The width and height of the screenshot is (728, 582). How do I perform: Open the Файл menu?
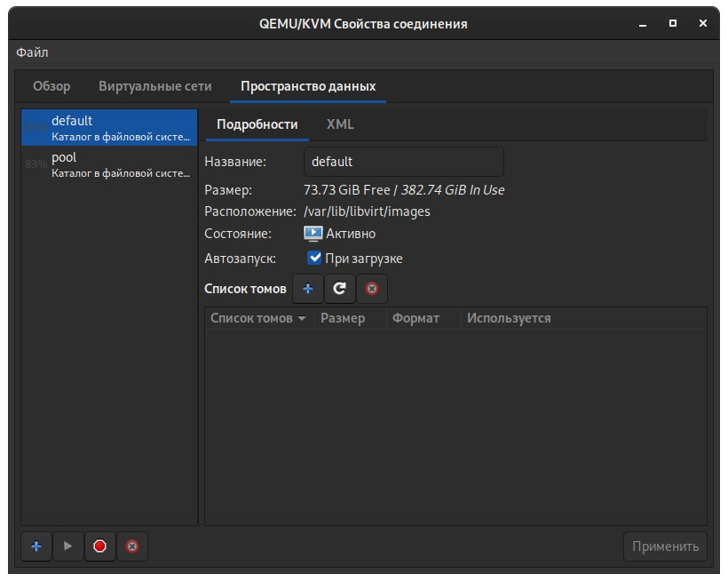[x=32, y=52]
